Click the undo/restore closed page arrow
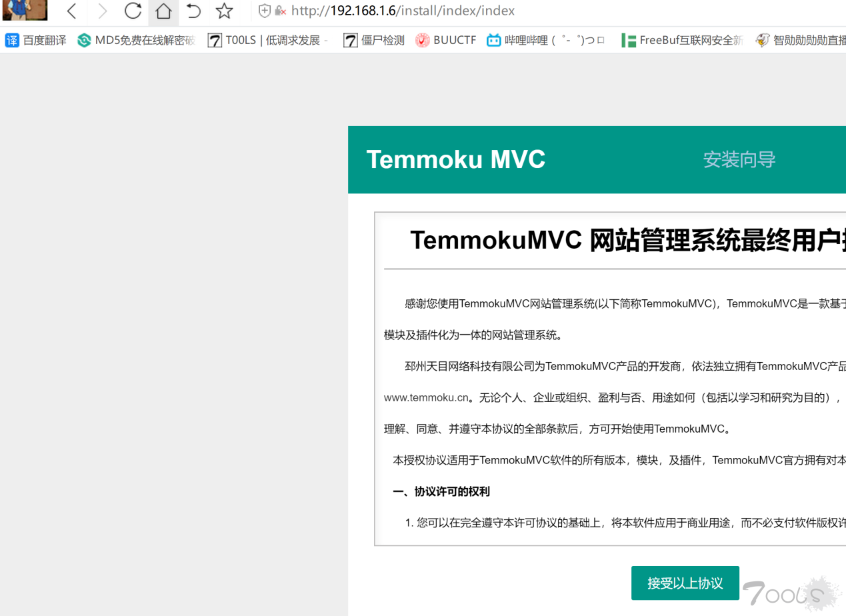Viewport: 846px width, 616px height. tap(193, 11)
